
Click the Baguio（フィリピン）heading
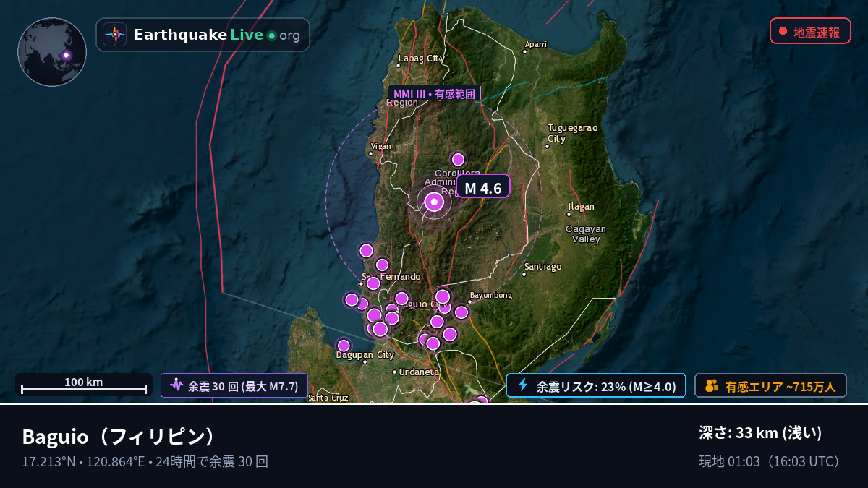point(119,436)
